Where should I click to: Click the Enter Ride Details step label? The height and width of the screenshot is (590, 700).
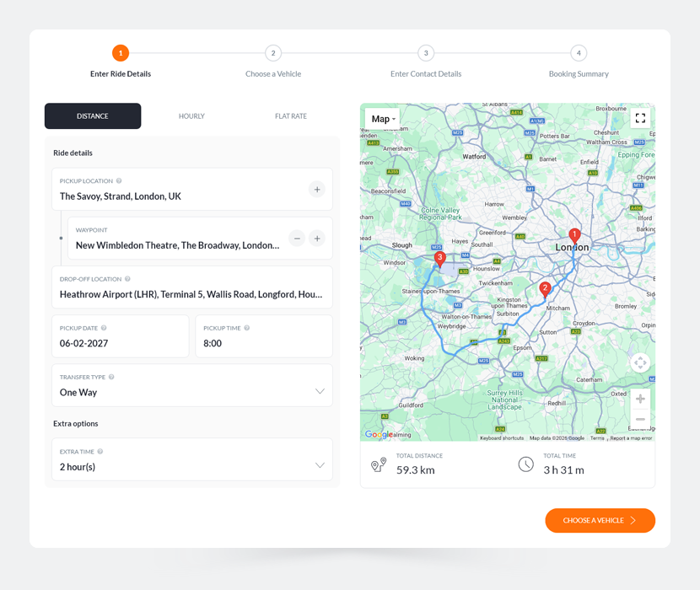(121, 74)
